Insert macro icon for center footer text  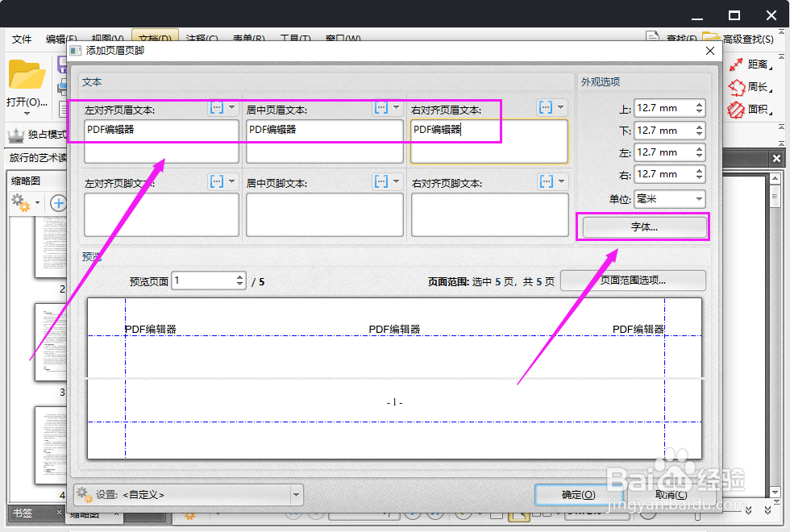point(381,181)
